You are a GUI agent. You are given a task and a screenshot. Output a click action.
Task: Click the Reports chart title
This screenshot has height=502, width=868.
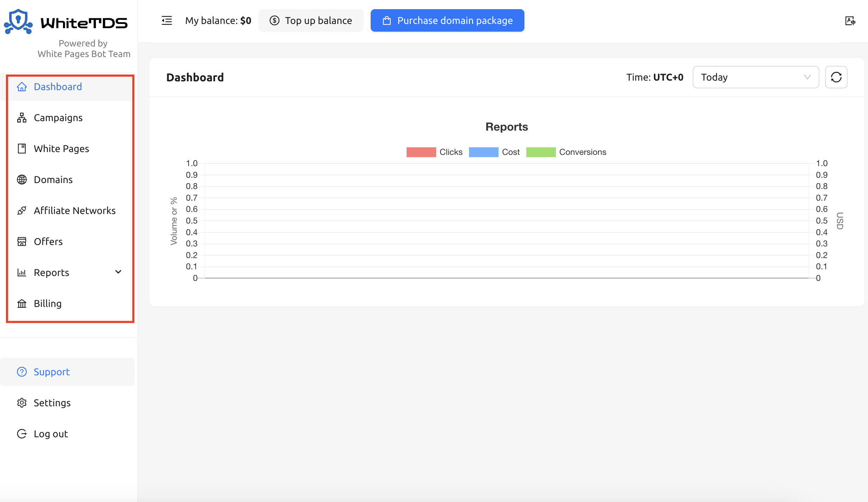pos(507,127)
